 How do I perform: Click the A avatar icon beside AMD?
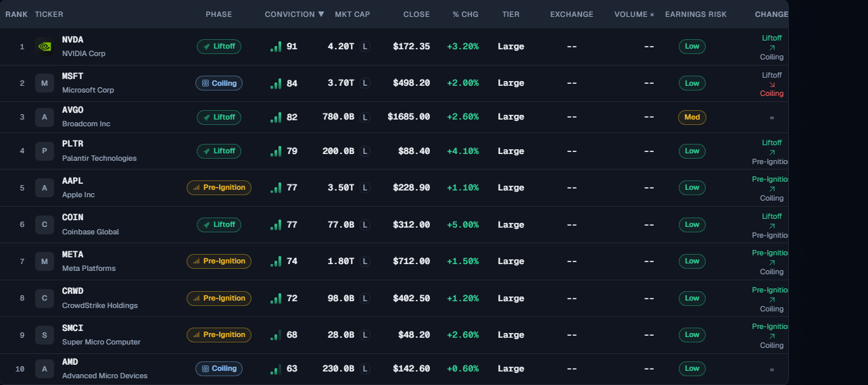pos(45,369)
